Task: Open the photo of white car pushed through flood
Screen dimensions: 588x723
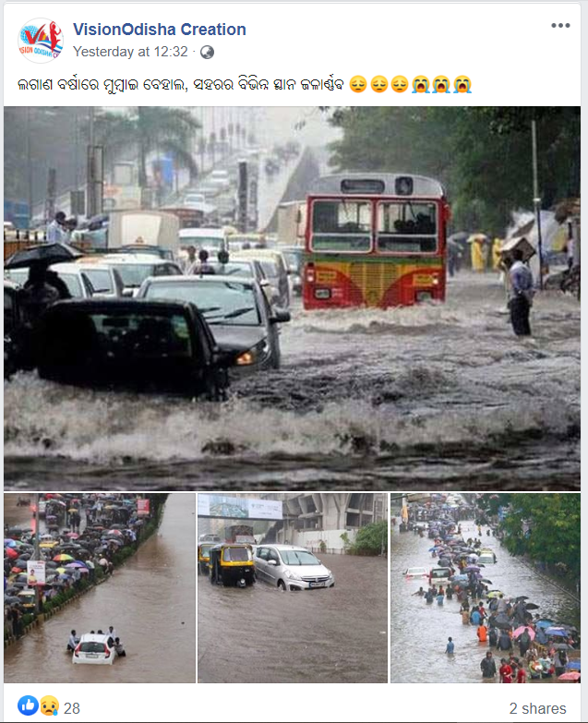Action: point(100,588)
